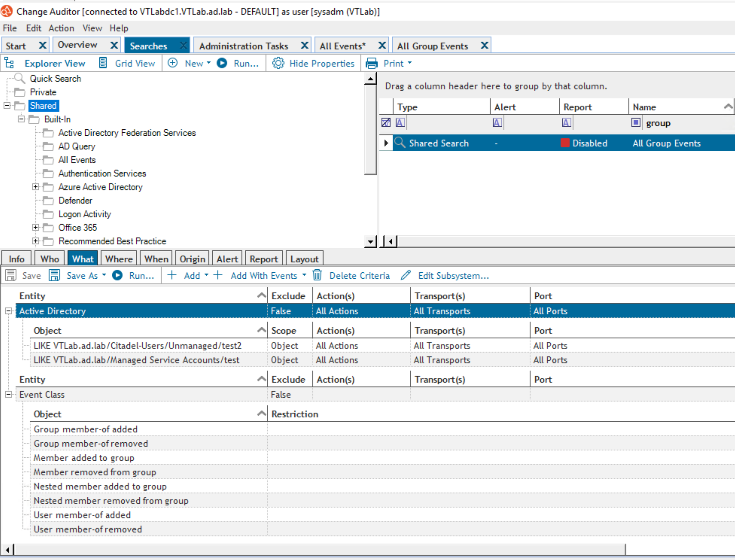Open the Print dropdown arrow
The height and width of the screenshot is (560, 735).
click(x=410, y=63)
